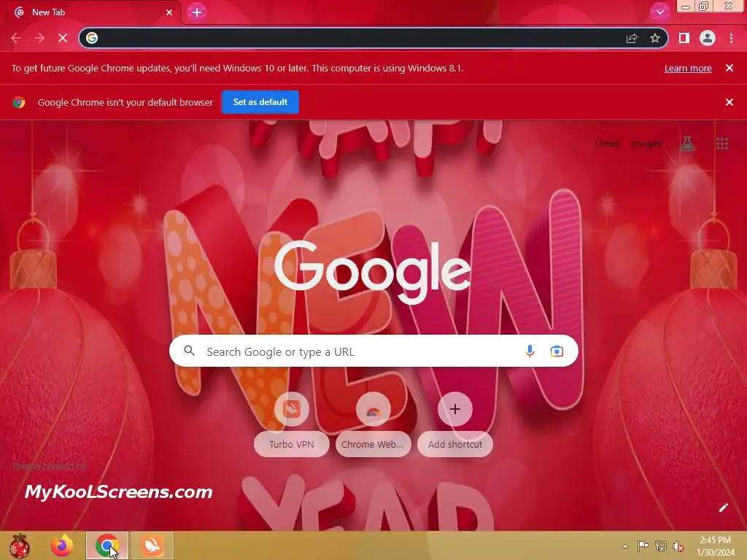Show hidden tray icons arrow
The image size is (747, 560).
click(x=625, y=546)
